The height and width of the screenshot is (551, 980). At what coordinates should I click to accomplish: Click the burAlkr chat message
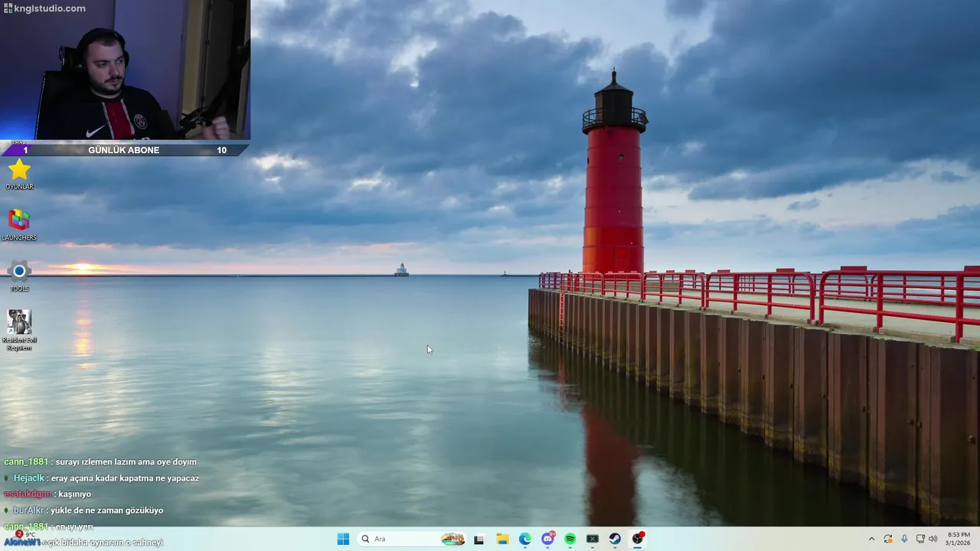tap(83, 510)
